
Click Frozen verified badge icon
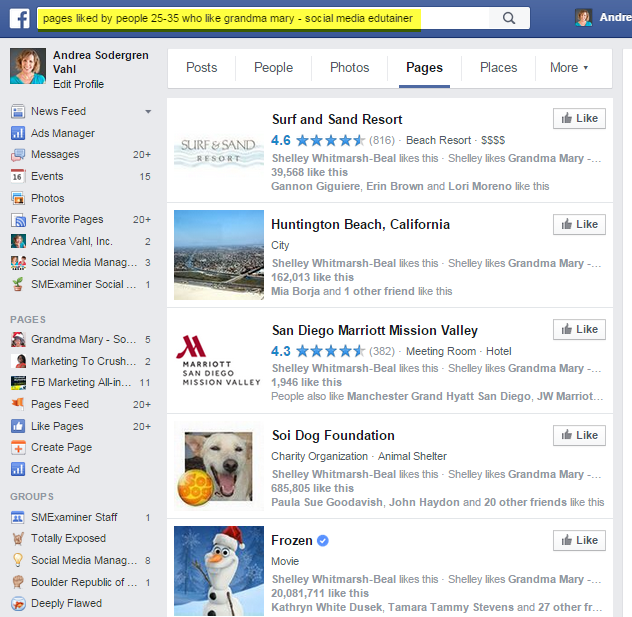(322, 540)
